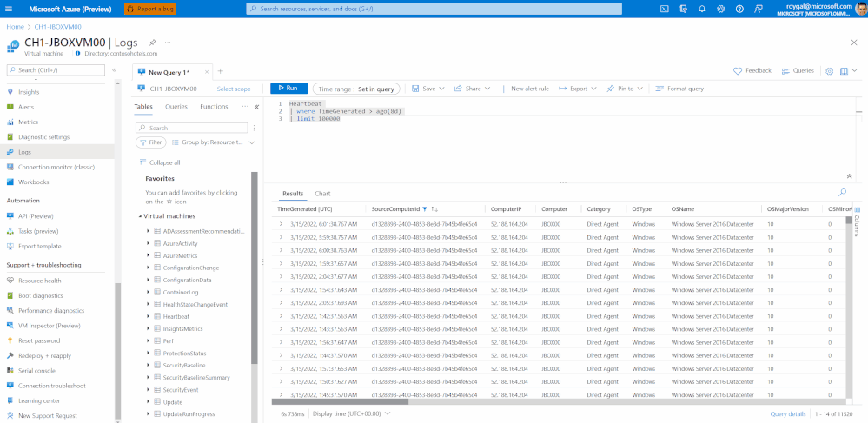
Task: Switch to the Tables tab
Action: (x=143, y=107)
